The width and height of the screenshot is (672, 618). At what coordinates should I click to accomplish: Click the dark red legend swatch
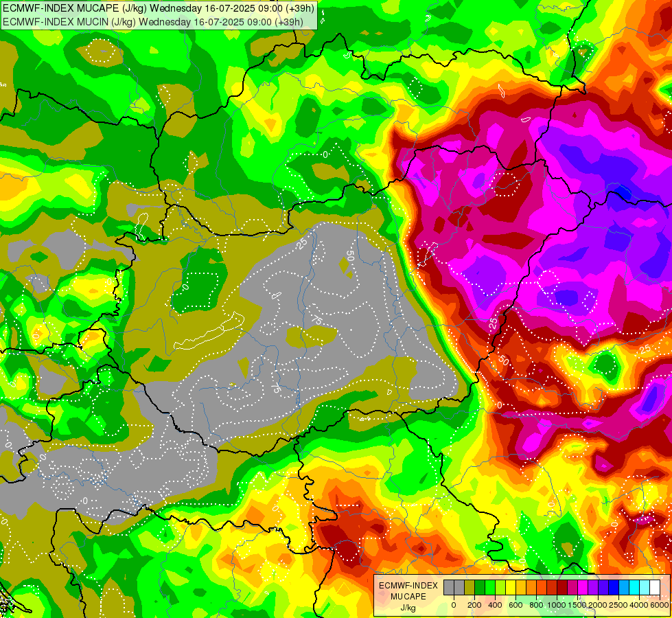[x=562, y=587]
